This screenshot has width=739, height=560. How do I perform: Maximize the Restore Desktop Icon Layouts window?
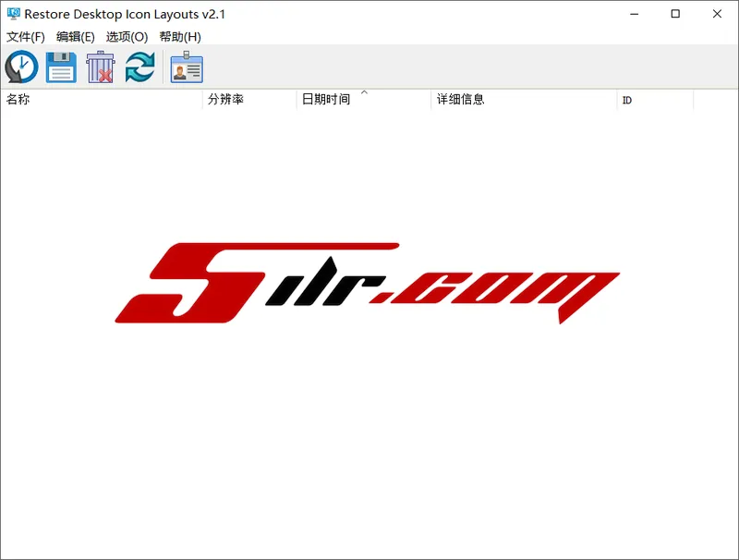coord(675,14)
